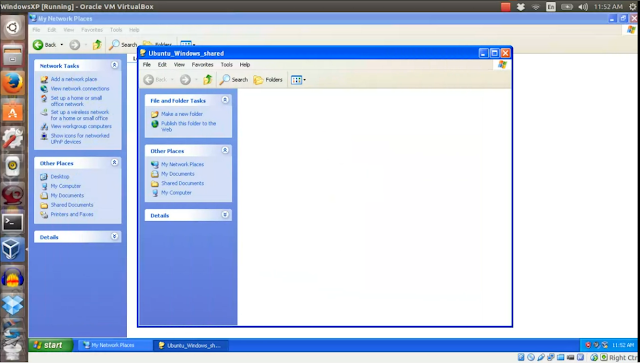Click View workgroup computers
Viewport: 640px width, 363px height.
81,126
